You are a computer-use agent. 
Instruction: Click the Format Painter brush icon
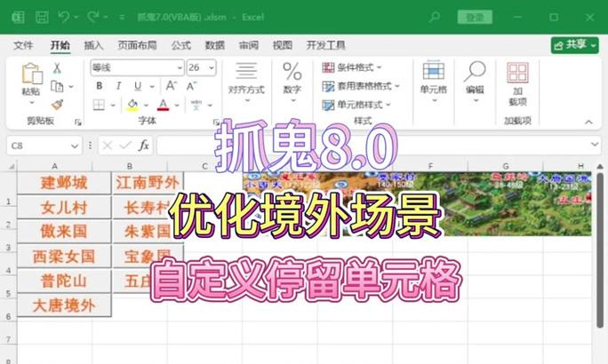click(x=57, y=104)
